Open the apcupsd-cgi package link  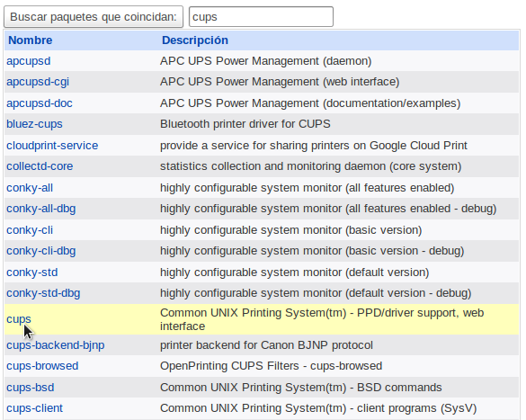point(38,82)
